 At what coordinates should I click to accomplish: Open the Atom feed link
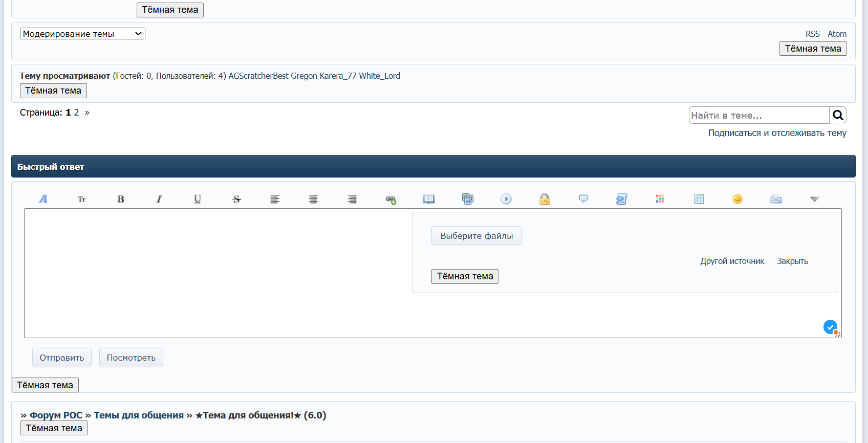click(837, 34)
